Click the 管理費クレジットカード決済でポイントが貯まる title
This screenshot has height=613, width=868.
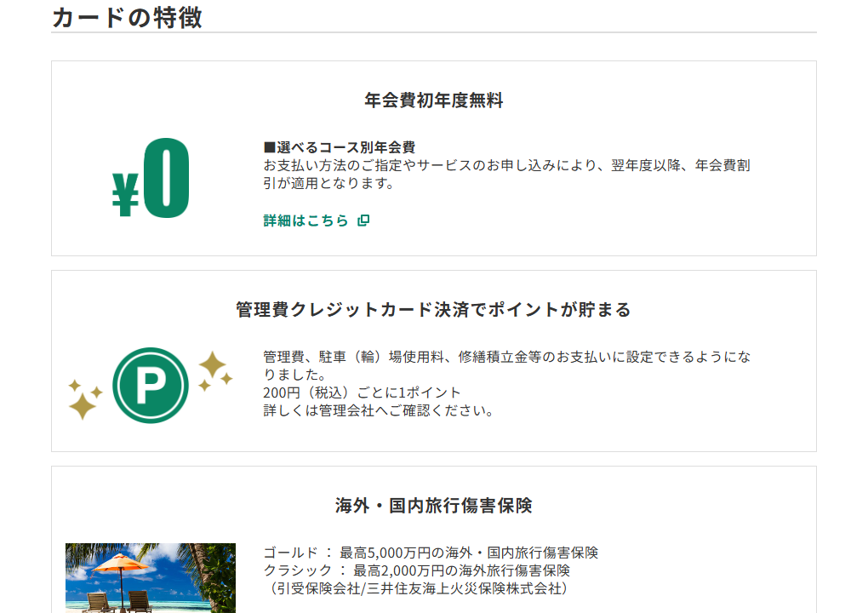coord(433,310)
